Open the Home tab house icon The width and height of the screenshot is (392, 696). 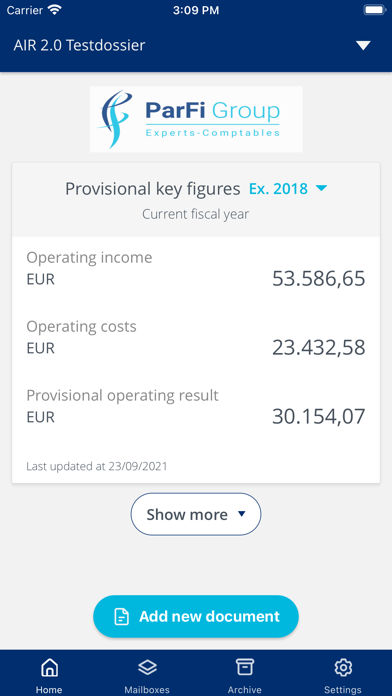(49, 667)
